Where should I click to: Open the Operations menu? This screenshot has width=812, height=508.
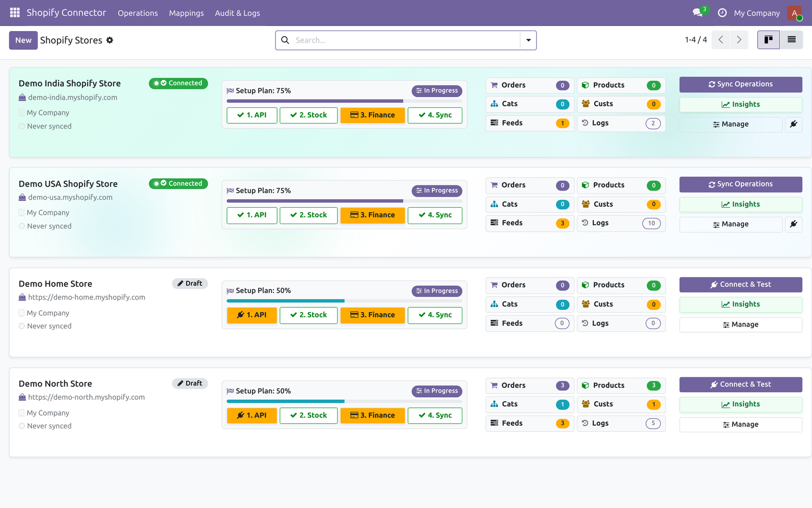point(138,13)
